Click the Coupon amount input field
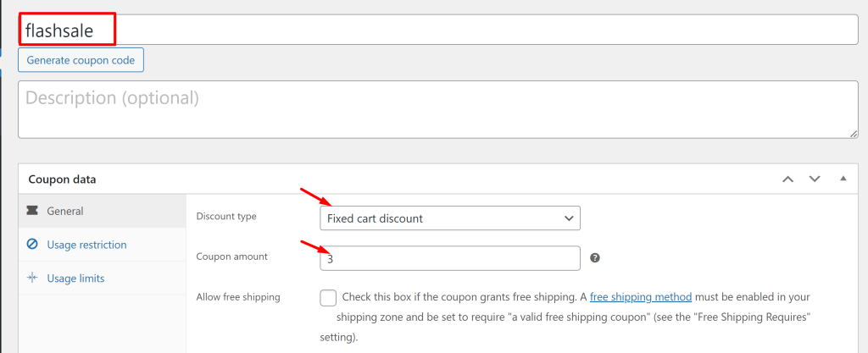The height and width of the screenshot is (353, 868). [x=450, y=258]
